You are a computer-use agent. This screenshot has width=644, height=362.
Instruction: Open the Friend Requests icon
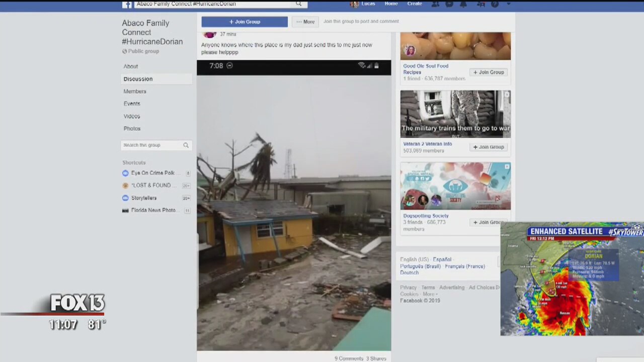[x=435, y=4]
